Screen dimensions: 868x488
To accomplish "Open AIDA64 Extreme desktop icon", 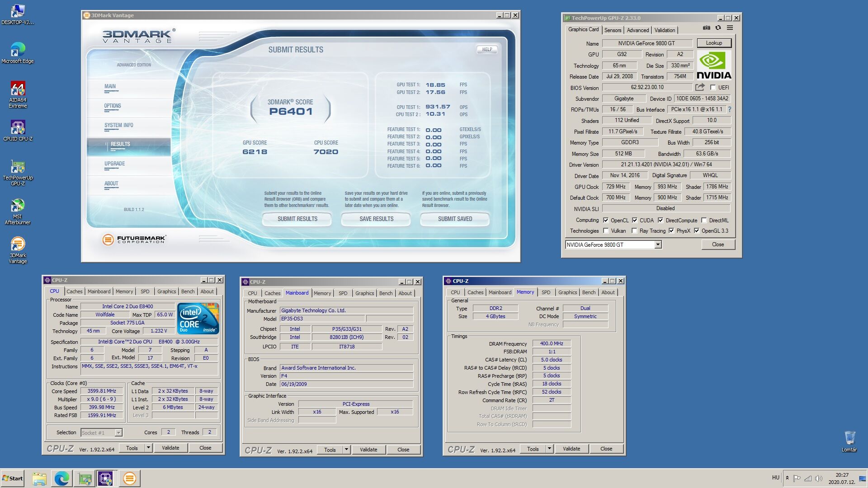I will (x=18, y=94).
